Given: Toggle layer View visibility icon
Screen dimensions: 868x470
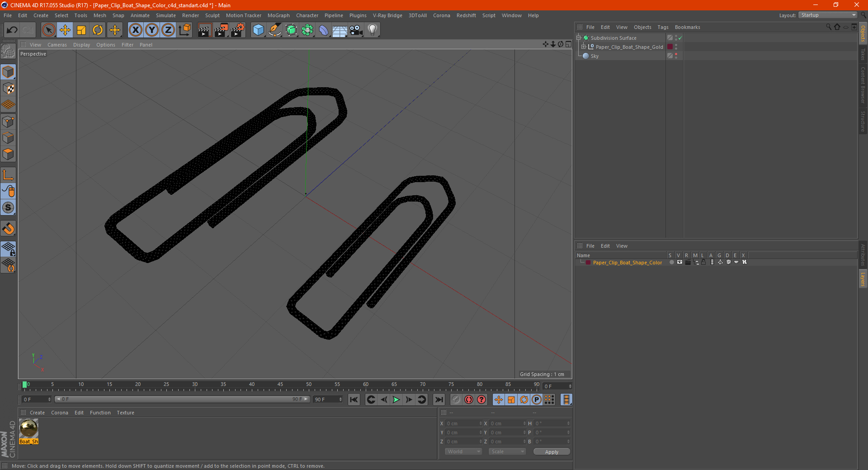Looking at the screenshot, I should 679,262.
